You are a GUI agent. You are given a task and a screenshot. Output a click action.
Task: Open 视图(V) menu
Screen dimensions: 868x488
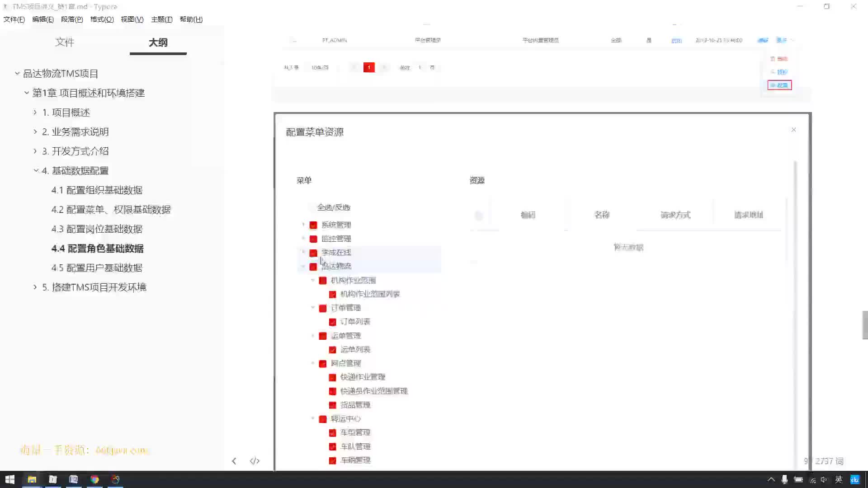click(x=132, y=19)
